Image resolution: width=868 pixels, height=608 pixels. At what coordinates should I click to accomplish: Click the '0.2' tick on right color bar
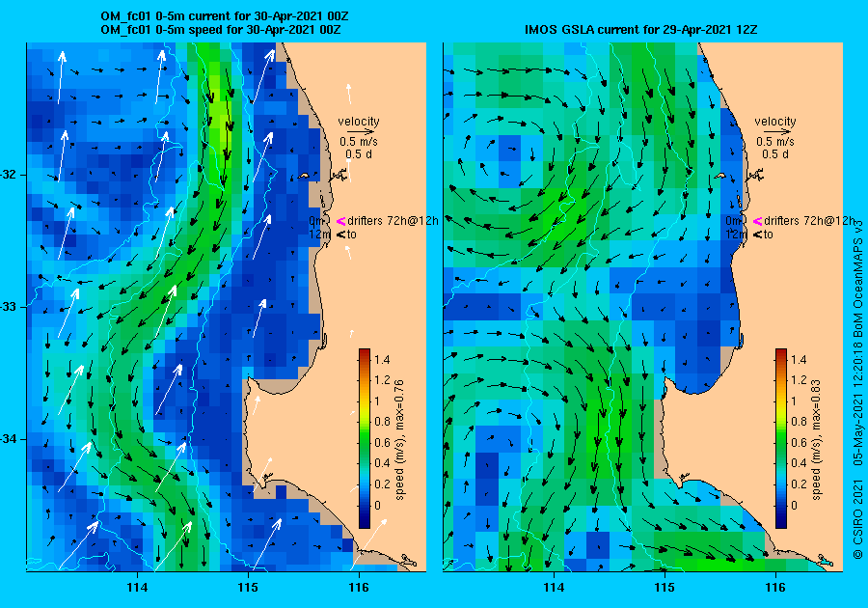point(799,484)
